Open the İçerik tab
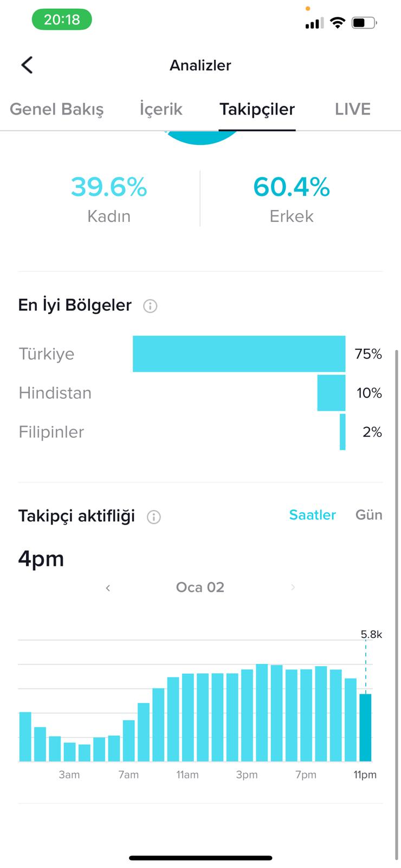Screen dimensions: 401x868 point(161,109)
